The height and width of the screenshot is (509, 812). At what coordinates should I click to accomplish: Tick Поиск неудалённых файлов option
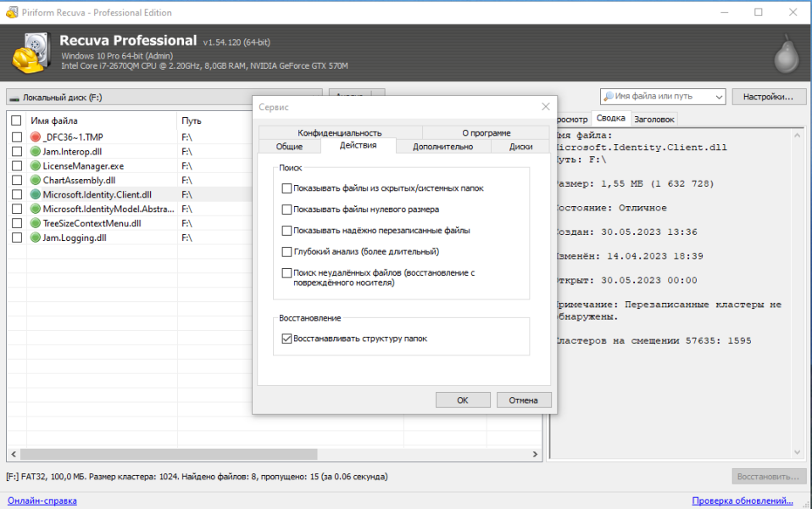coord(286,272)
